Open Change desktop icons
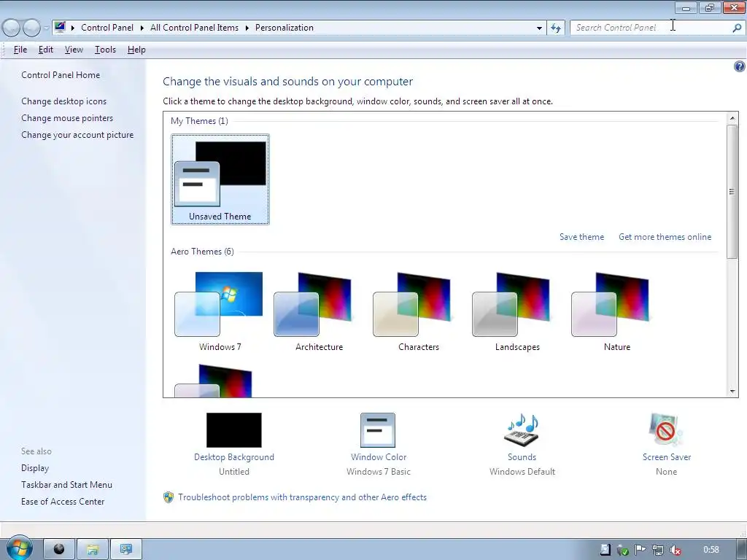The image size is (747, 560). [64, 101]
